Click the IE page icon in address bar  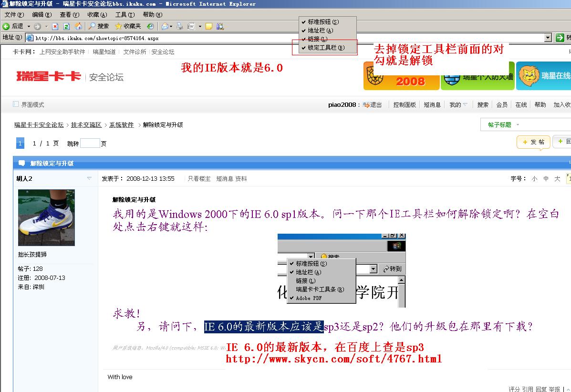30,38
